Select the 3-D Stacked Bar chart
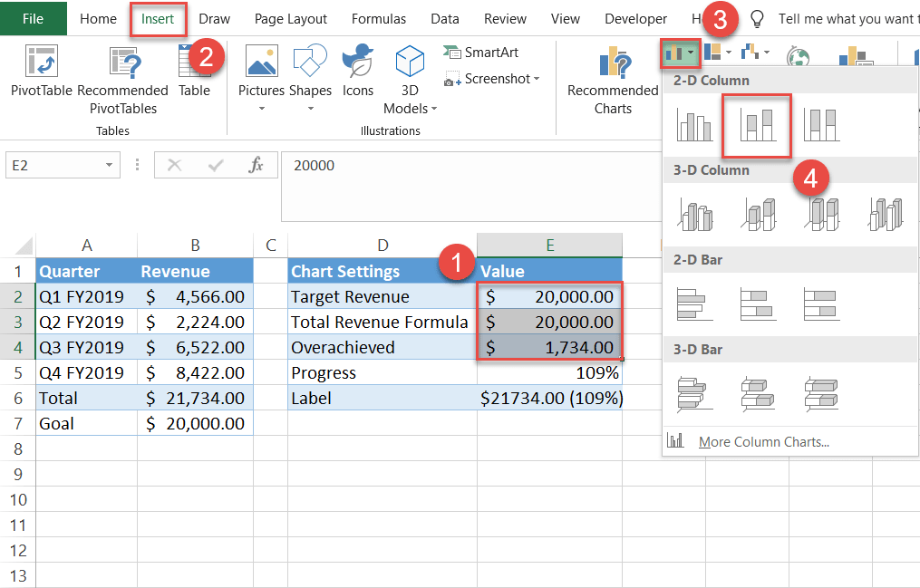 (x=757, y=394)
